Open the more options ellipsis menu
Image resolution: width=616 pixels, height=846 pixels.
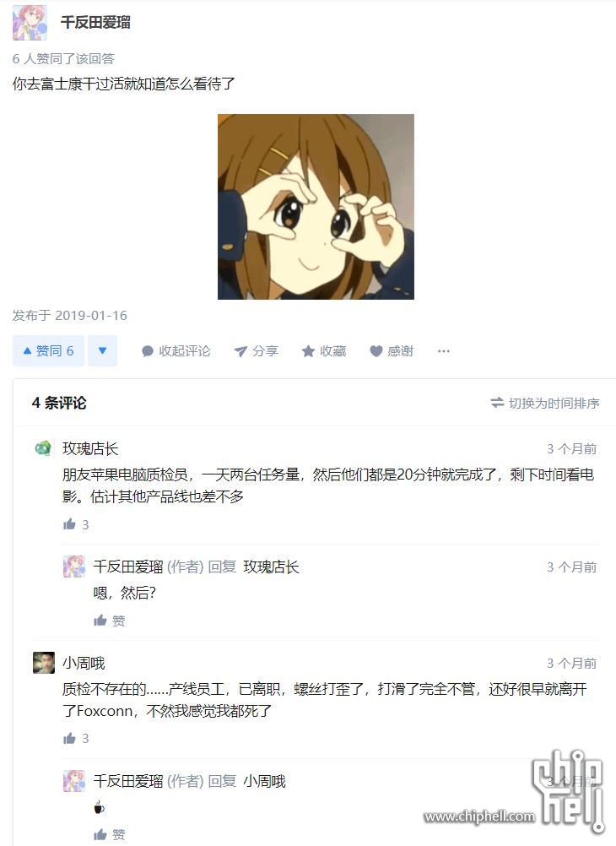click(x=443, y=351)
